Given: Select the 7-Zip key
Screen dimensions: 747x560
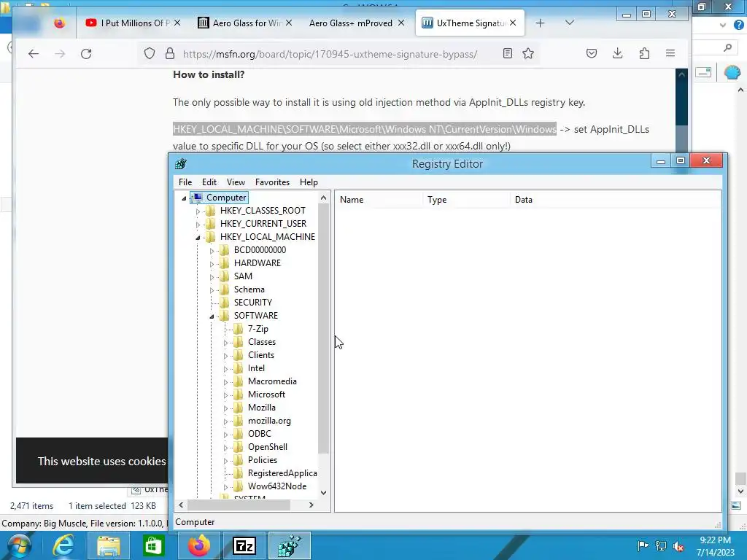Looking at the screenshot, I should [258, 329].
